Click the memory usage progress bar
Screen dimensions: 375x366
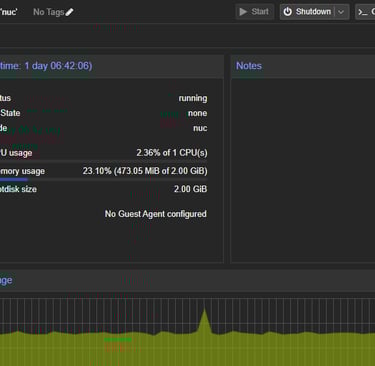104,180
